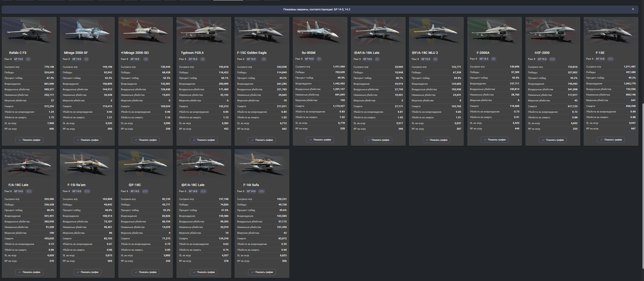Close the БР 14.0, 14.3 filter banner
Screen dimensions: 644x281
633,9
